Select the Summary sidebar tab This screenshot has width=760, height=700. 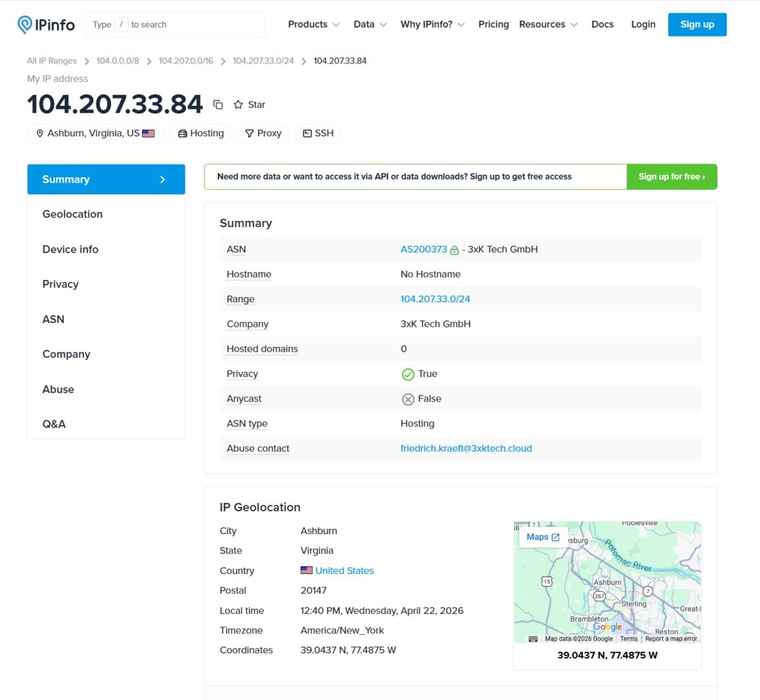[x=106, y=179]
